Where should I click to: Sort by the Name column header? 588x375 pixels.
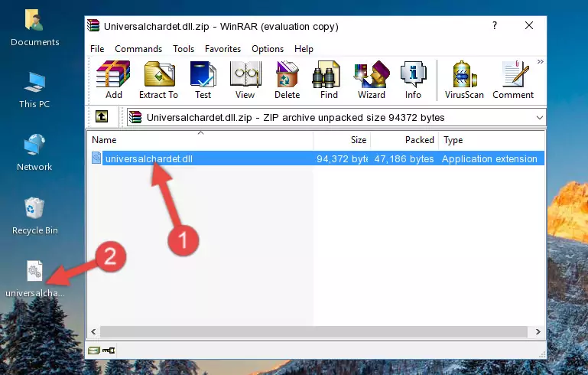(200, 140)
